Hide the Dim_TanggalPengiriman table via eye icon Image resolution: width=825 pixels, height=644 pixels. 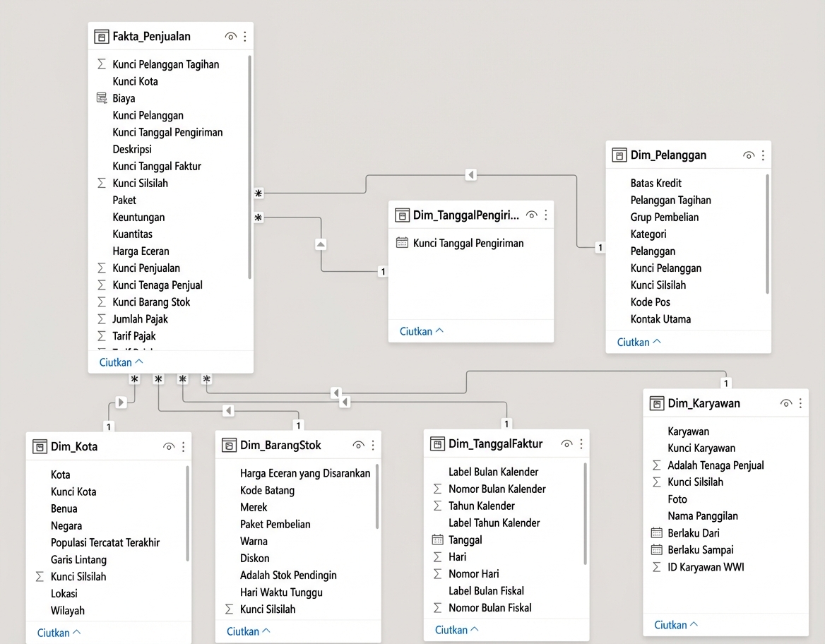(532, 215)
